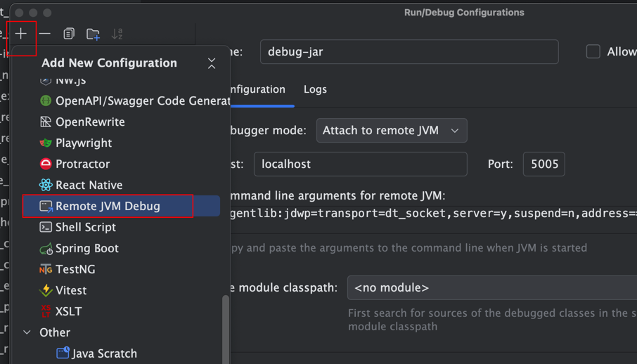Click the Remote JVM Debug icon
This screenshot has height=364, width=637.
coord(46,207)
